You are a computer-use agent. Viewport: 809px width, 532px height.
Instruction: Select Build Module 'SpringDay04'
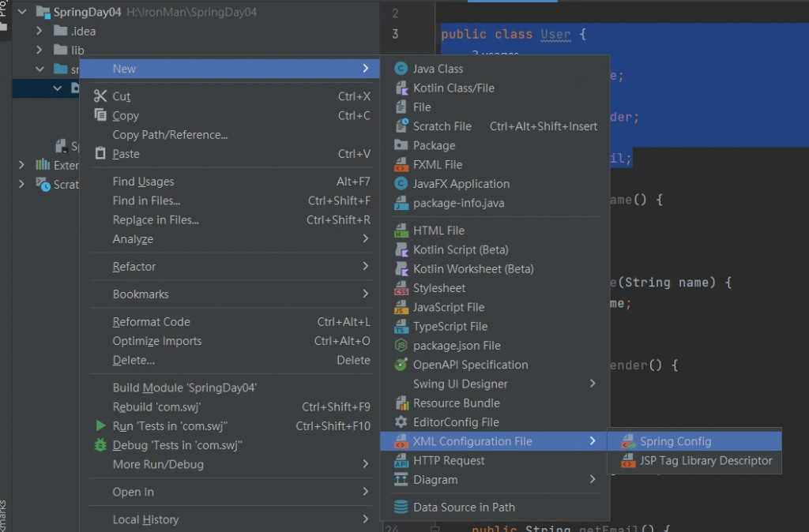pyautogui.click(x=230, y=388)
